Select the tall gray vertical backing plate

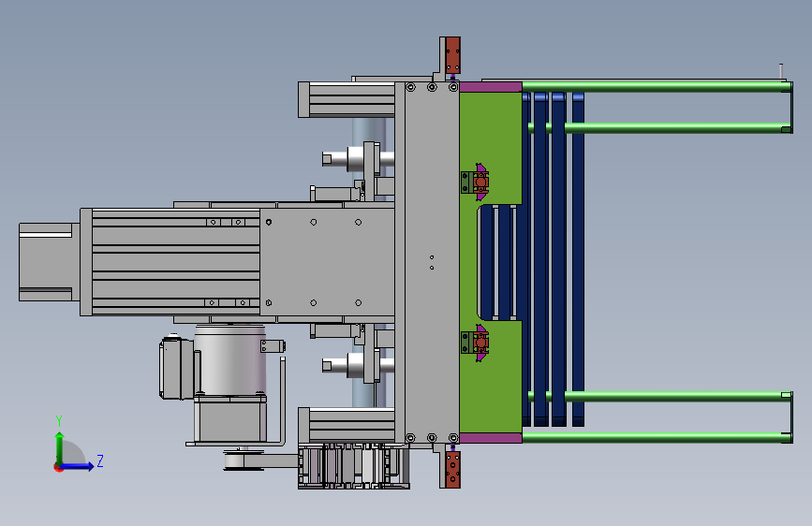tap(432, 262)
